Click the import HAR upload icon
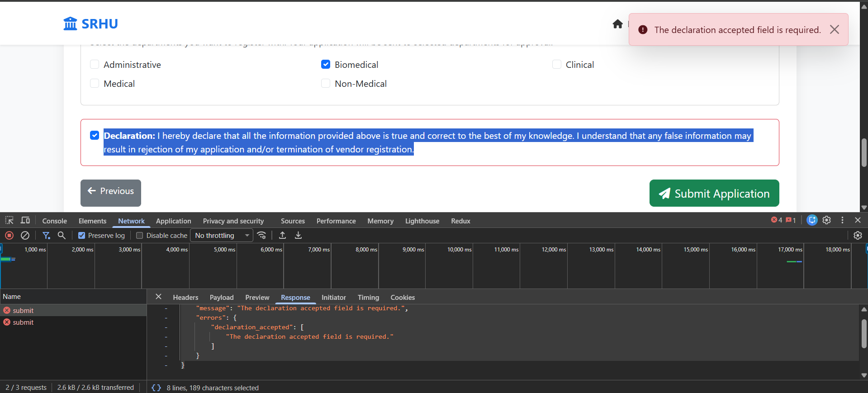The height and width of the screenshot is (393, 868). click(x=282, y=235)
